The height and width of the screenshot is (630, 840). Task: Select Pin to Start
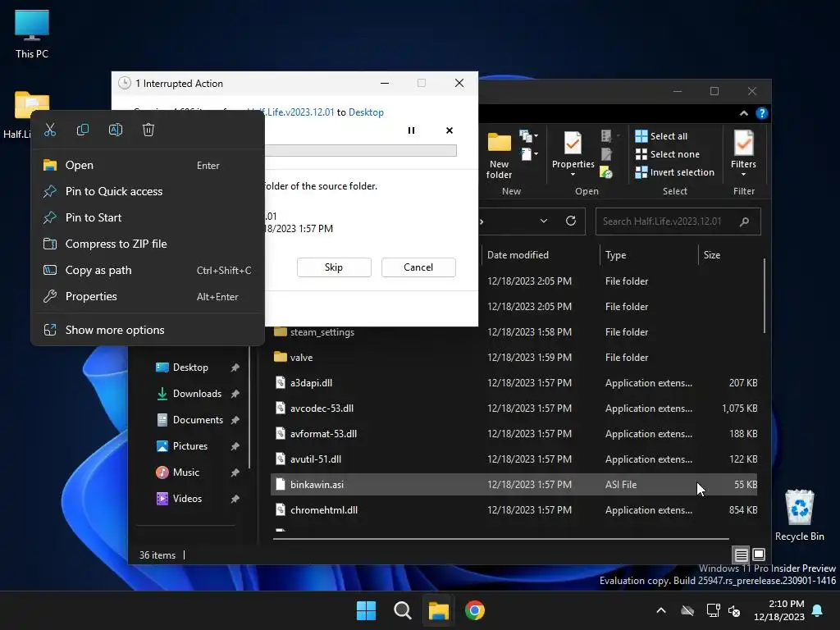click(x=148, y=217)
